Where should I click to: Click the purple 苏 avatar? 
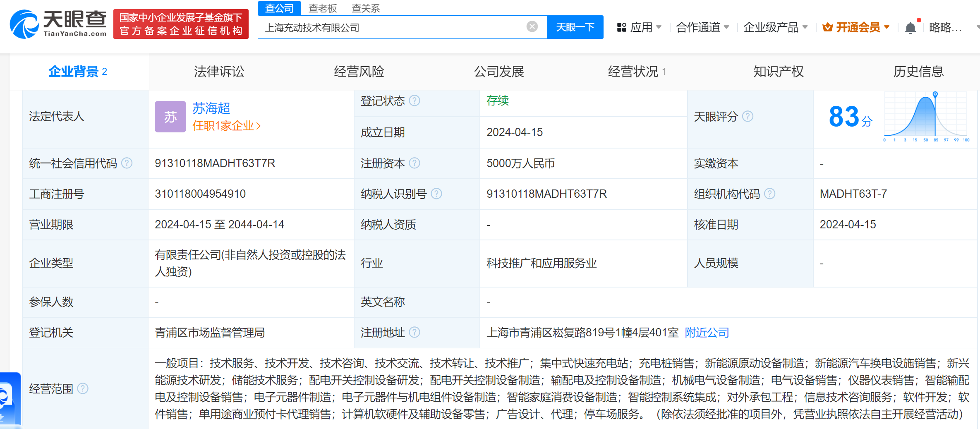(170, 117)
